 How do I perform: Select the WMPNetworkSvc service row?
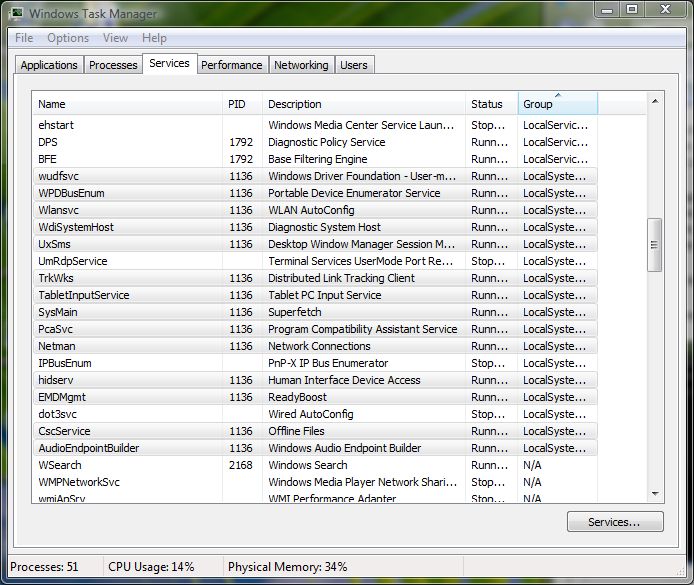pyautogui.click(x=315, y=482)
